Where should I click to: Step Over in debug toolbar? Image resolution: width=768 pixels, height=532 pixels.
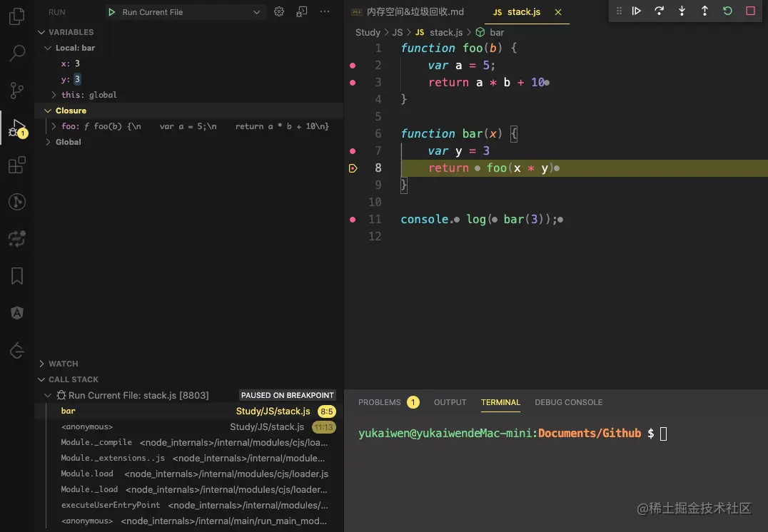659,11
